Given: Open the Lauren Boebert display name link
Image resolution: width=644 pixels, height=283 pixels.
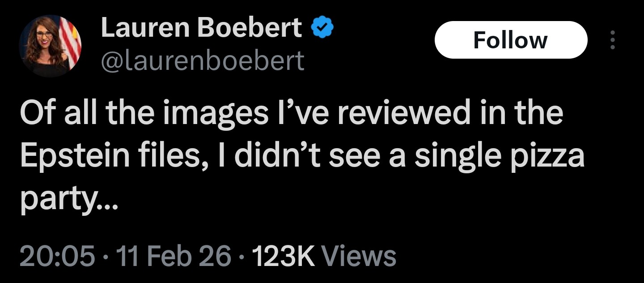Looking at the screenshot, I should pos(202,29).
